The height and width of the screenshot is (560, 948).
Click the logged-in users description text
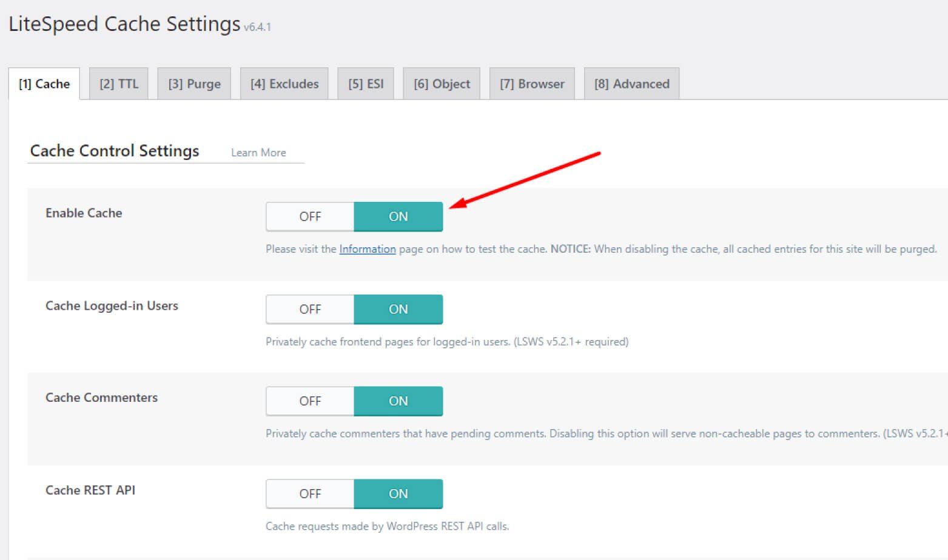pos(447,342)
